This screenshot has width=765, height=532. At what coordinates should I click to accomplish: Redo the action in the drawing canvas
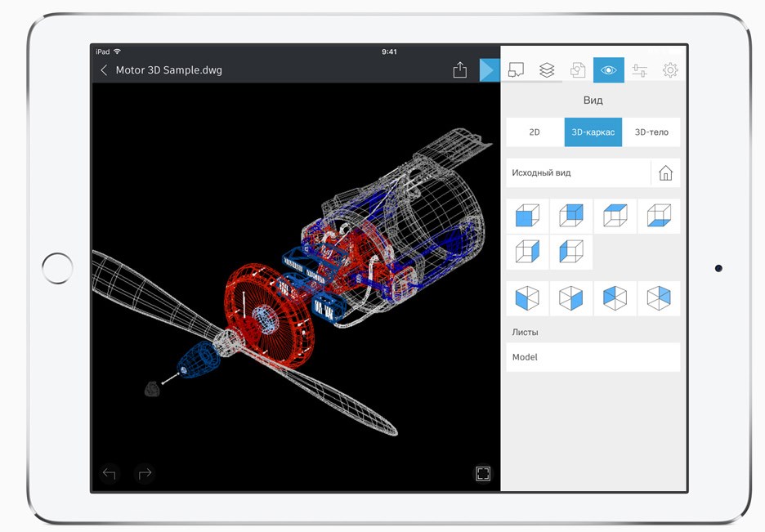(145, 473)
